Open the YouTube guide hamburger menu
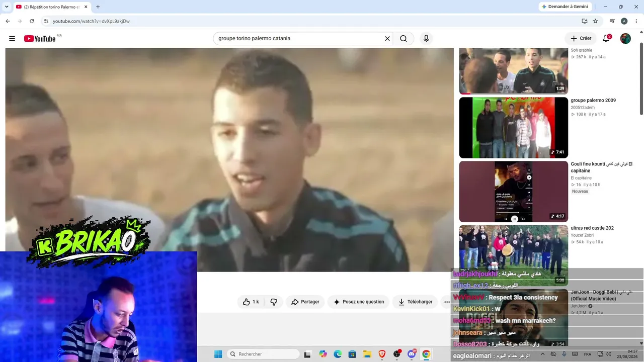The height and width of the screenshot is (362, 644). pos(12,39)
